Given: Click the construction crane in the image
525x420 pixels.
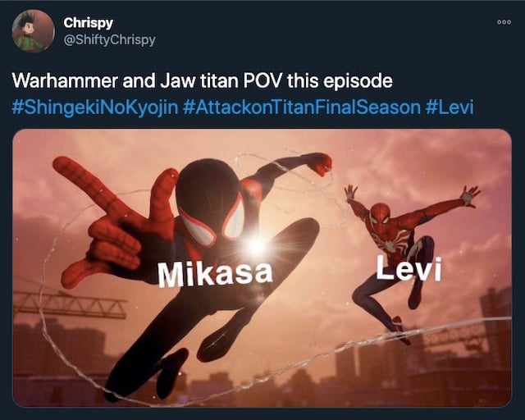Looking at the screenshot, I should (x=70, y=304).
